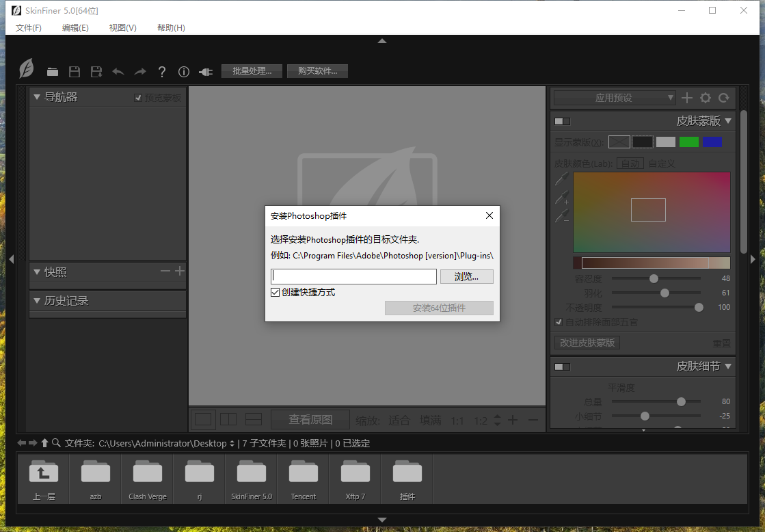The height and width of the screenshot is (532, 765).
Task: Uncheck the 创建快捷方式 checkbox
Action: tap(276, 293)
